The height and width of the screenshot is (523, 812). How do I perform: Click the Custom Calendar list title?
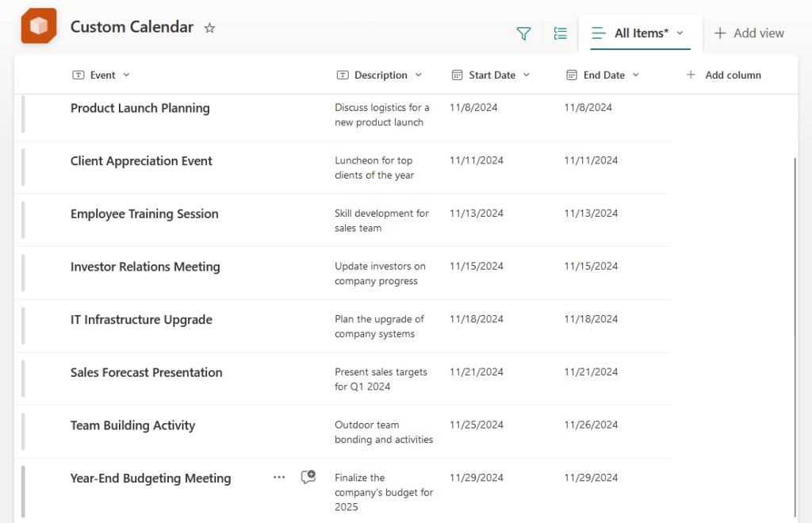[x=132, y=27]
